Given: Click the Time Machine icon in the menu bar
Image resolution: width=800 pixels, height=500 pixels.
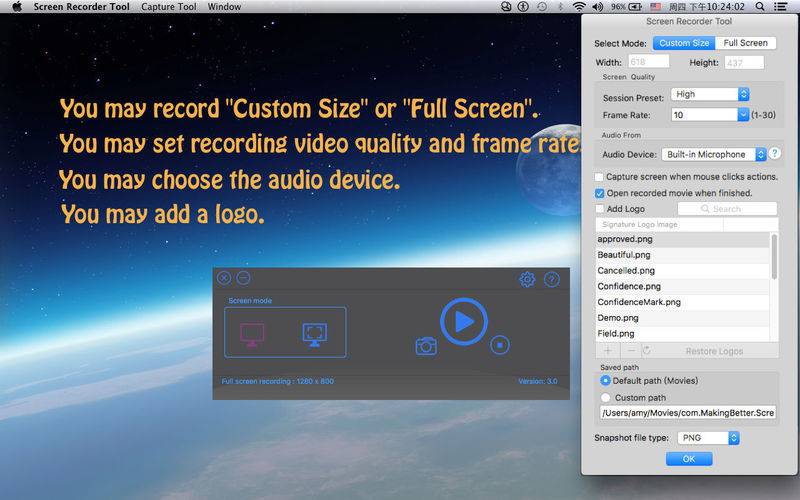Looking at the screenshot, I should [x=542, y=7].
